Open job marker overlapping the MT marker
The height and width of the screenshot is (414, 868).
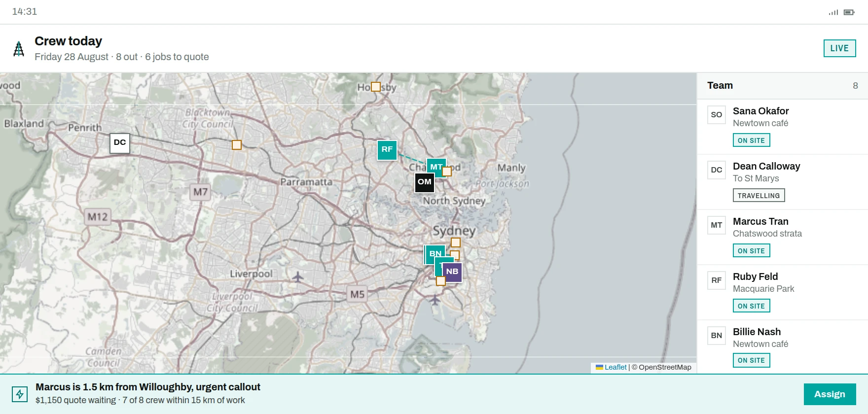(x=447, y=172)
